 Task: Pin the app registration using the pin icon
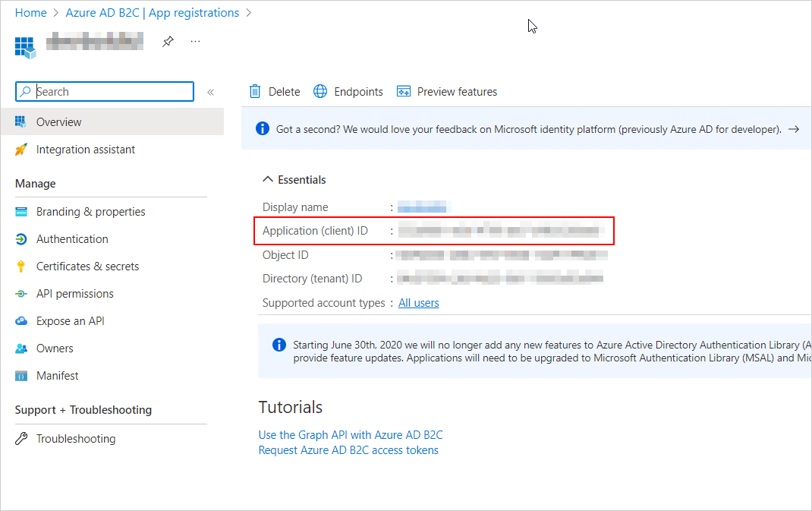[168, 42]
